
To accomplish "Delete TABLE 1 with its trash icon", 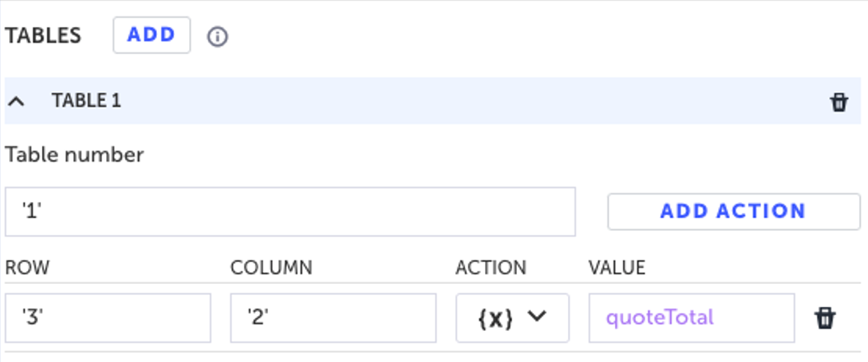I will pyautogui.click(x=838, y=103).
